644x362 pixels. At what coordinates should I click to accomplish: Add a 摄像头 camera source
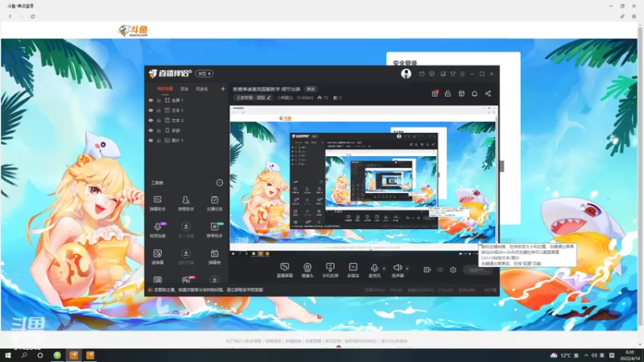[308, 270]
